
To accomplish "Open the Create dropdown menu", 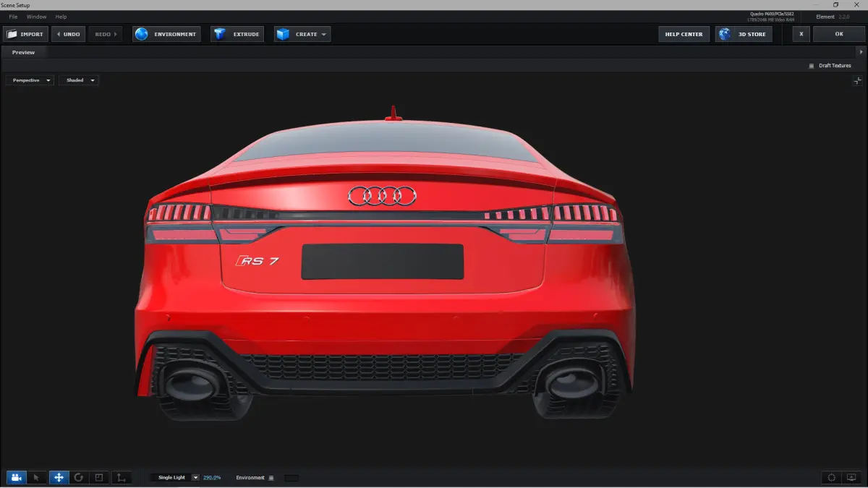I will [302, 34].
